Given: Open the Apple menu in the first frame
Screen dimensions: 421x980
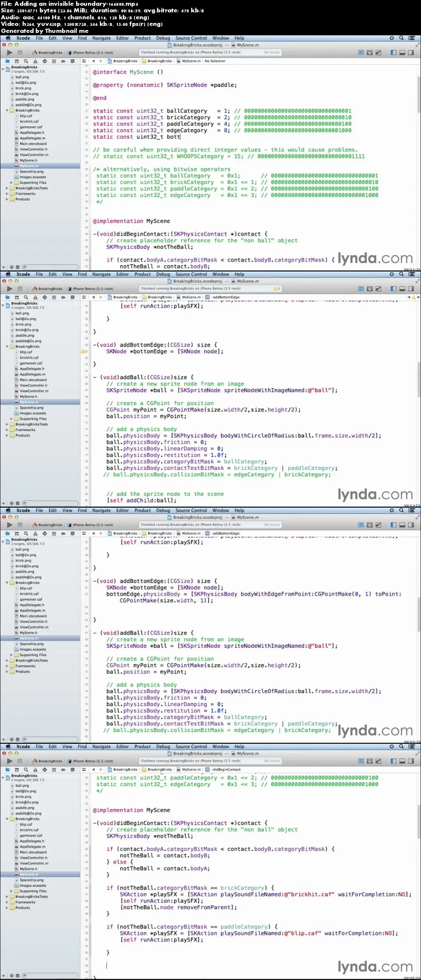Looking at the screenshot, I should (8, 38).
